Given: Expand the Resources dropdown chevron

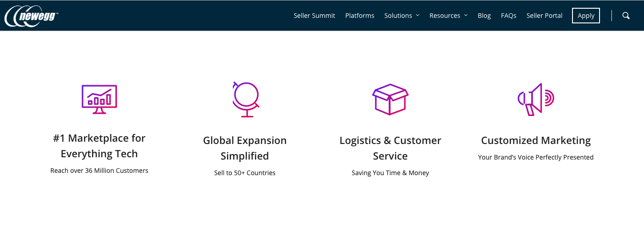Looking at the screenshot, I should tap(466, 16).
